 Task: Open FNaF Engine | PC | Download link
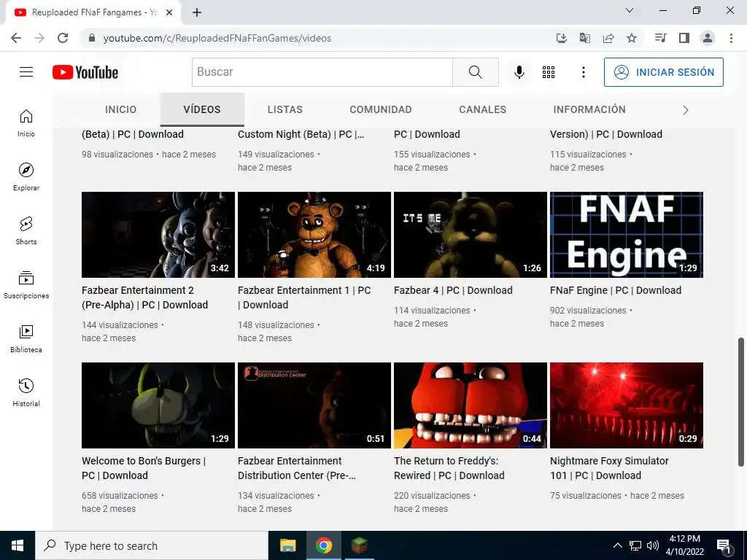point(616,290)
